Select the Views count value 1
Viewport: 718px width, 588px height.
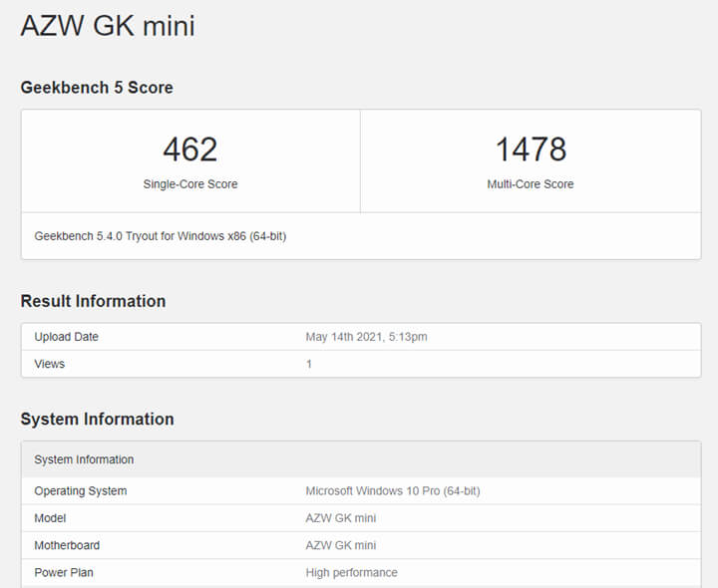[309, 364]
